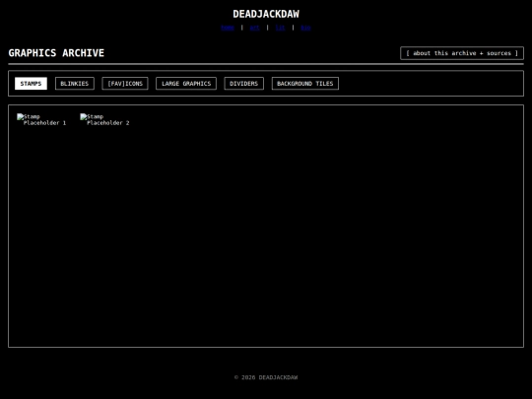Select the STAMPS category tab

click(31, 84)
